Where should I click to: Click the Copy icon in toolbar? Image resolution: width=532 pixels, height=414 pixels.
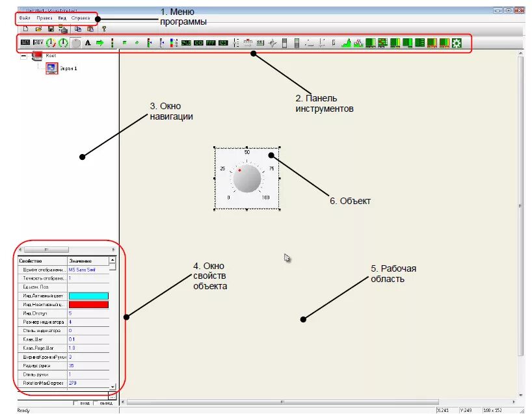[x=78, y=29]
